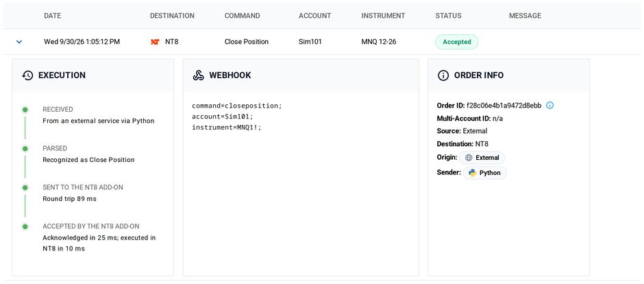Viewport: 644px width, 284px height.
Task: Click the External origin badge
Action: pos(482,157)
